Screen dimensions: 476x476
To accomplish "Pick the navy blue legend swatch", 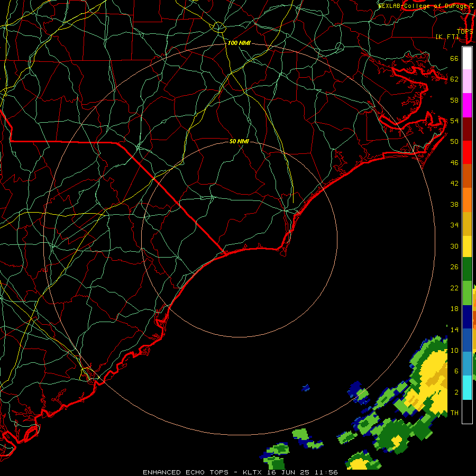I will (x=467, y=317).
